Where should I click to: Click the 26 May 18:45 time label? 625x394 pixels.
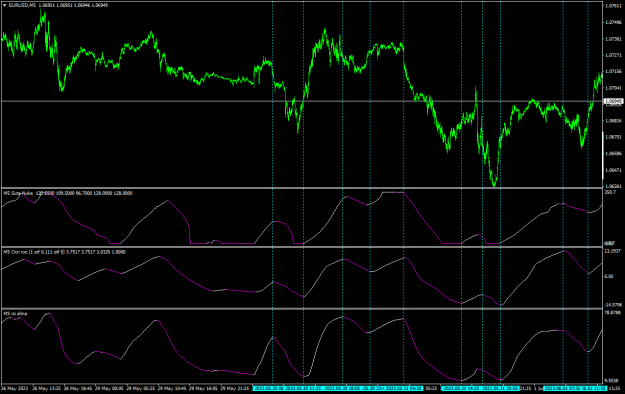coord(78,388)
